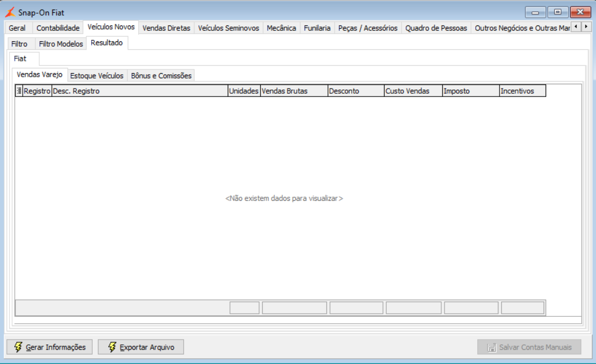Minimize the Snap-On Fiat window
596x364 pixels.
pyautogui.click(x=535, y=12)
